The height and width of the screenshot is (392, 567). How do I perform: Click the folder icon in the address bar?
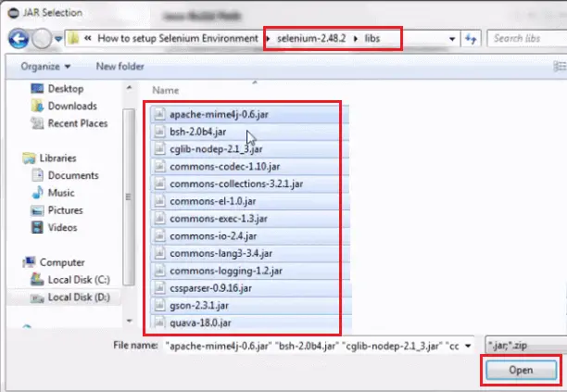point(73,38)
